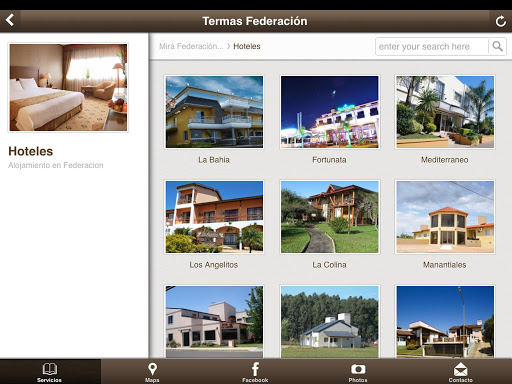This screenshot has width=512, height=384.
Task: Open Manantiales hotel thumbnail
Action: click(x=445, y=217)
